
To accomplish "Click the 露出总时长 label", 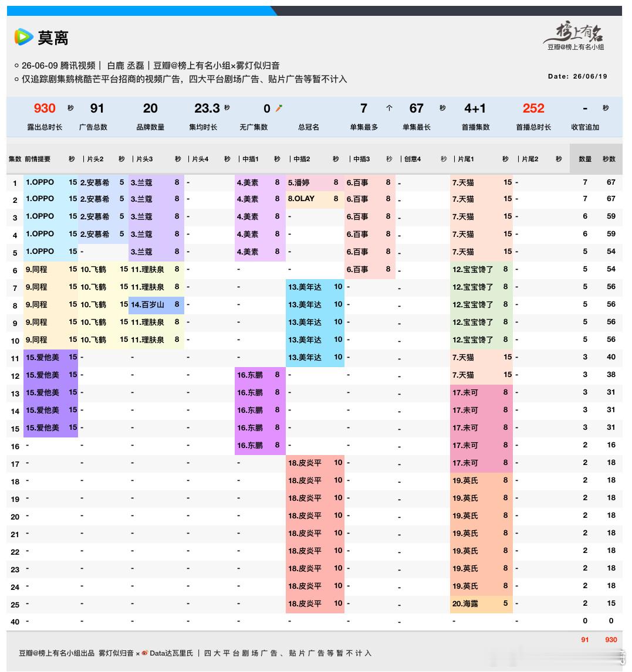I will tap(45, 127).
